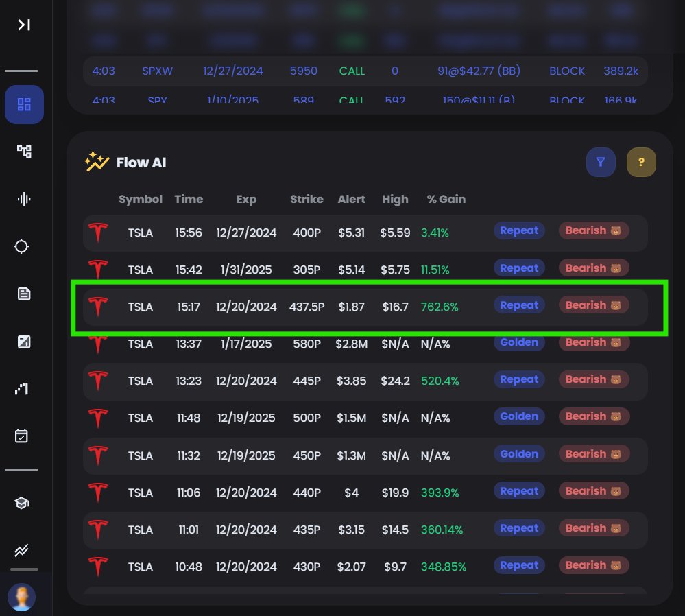Open the calendar check icon in sidebar
685x616 pixels.
21,436
